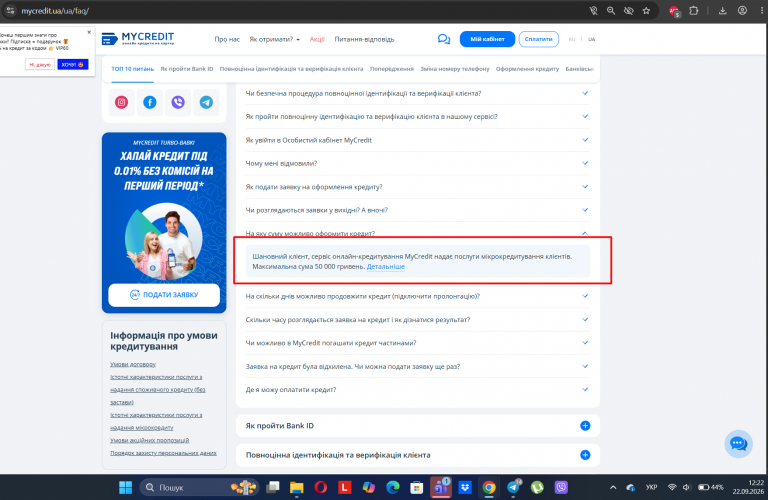Click the 'Хочу' button in the popup
The image size is (768, 500).
coord(72,65)
